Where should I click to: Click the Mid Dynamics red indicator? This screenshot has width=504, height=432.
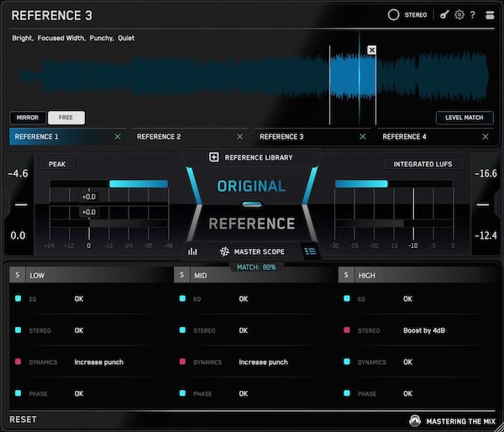(182, 362)
